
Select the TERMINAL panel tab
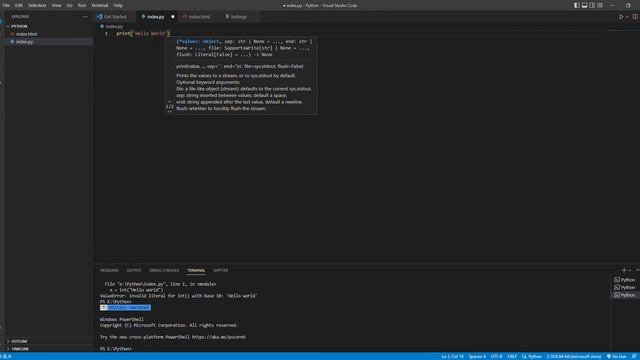(196, 270)
